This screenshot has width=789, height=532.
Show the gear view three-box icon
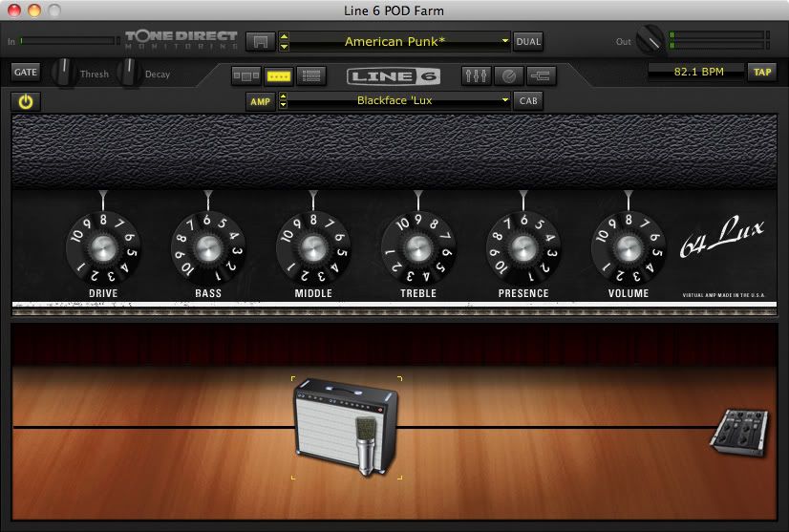click(x=246, y=76)
